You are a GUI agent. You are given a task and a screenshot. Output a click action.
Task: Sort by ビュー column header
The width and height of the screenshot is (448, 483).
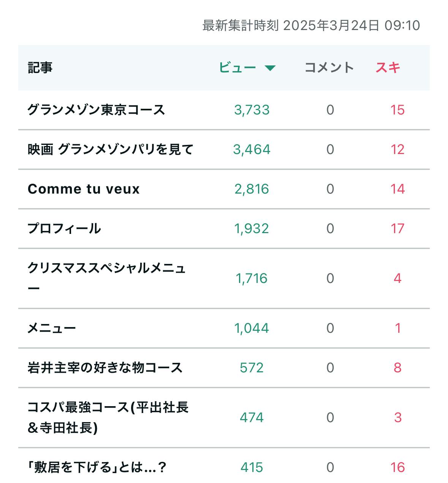click(237, 68)
